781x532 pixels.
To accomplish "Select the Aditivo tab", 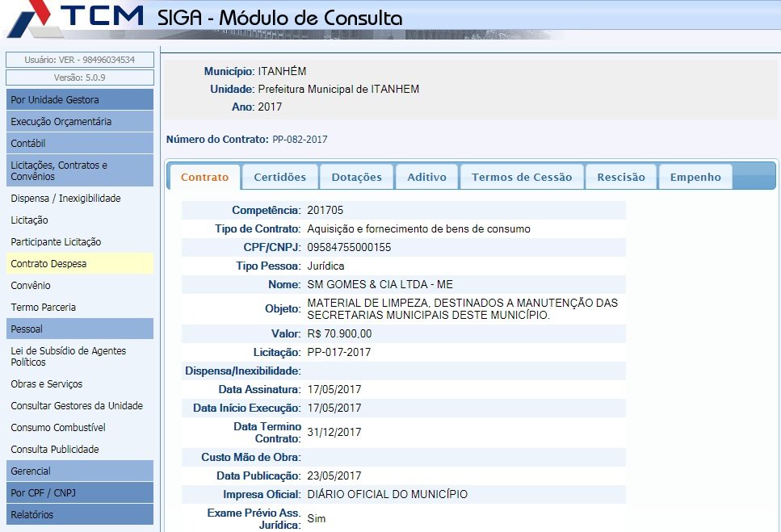I will pos(426,178).
